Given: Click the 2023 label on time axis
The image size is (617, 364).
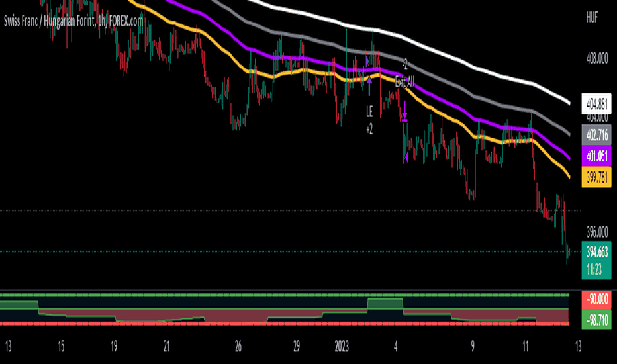Looking at the screenshot, I should [342, 347].
